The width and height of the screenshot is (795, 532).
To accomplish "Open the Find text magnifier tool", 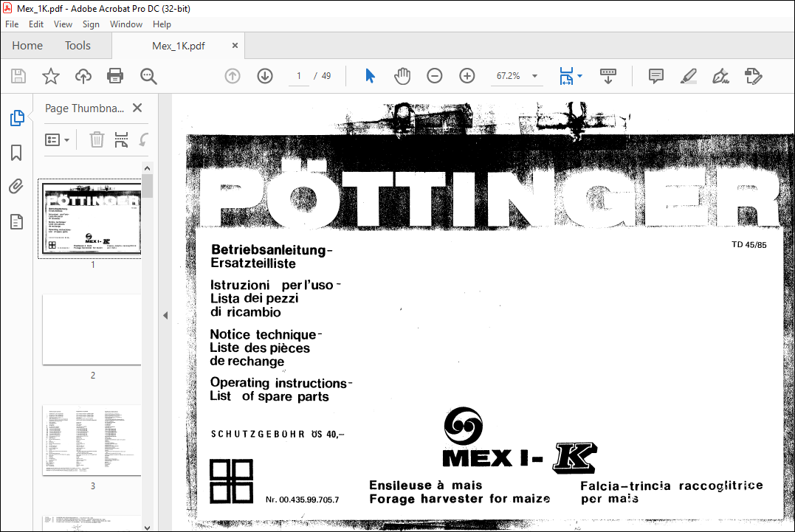I will [x=148, y=76].
